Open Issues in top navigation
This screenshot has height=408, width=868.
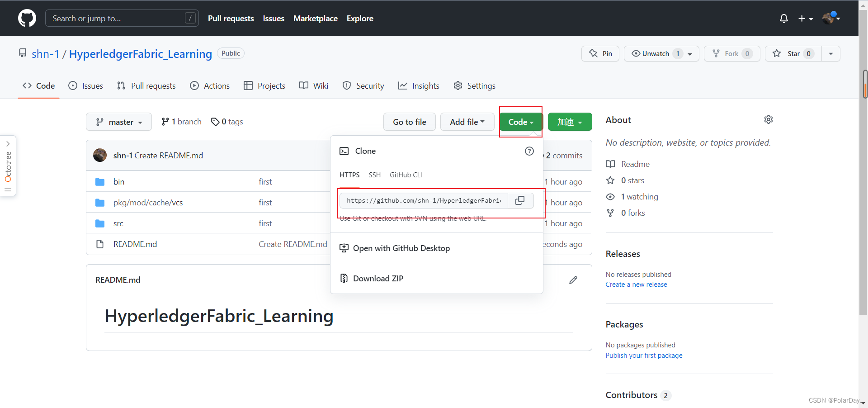coord(274,19)
